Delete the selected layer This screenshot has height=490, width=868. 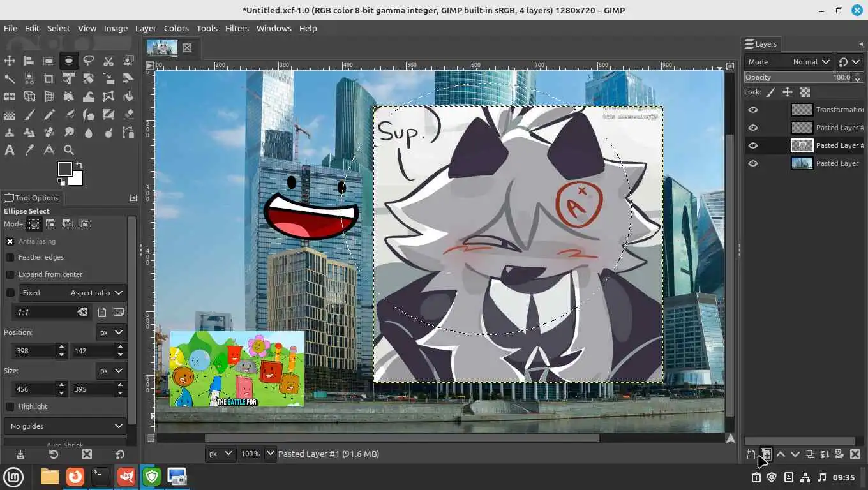[x=855, y=454]
